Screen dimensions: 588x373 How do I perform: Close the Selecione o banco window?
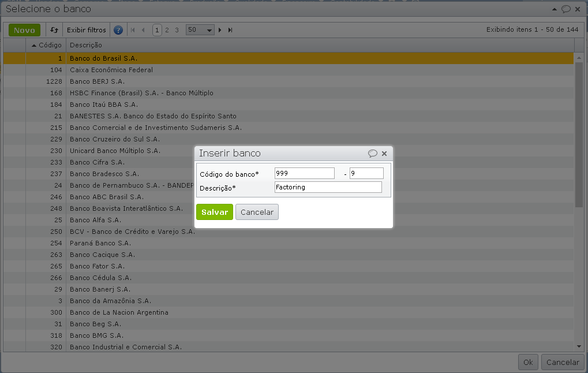tap(578, 9)
